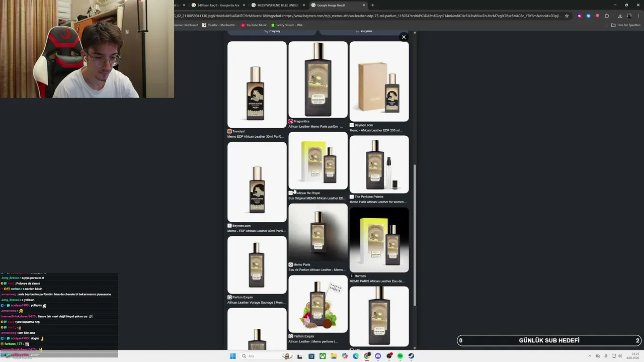Open the Parfum Exquis ingredients image thumbnail
Viewport: 644px width, 362px height.
(318, 304)
